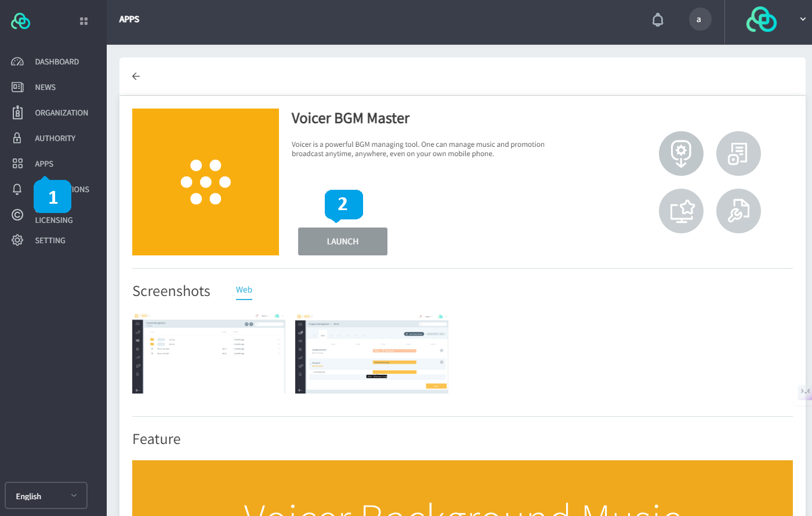The width and height of the screenshot is (812, 516).
Task: Click the install/download gear circle icon
Action: (681, 153)
